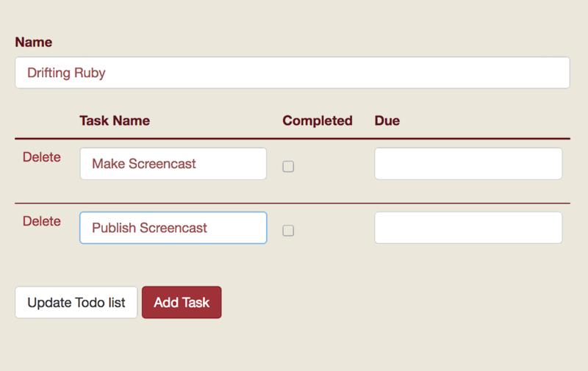Tick Completed checkbox for Publish Screencast
The width and height of the screenshot is (588, 371).
288,231
